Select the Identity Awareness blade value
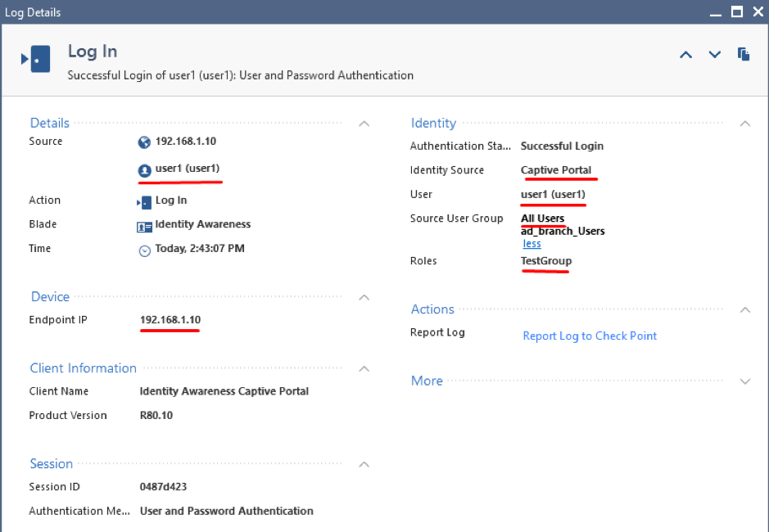This screenshot has width=769, height=532. click(202, 224)
